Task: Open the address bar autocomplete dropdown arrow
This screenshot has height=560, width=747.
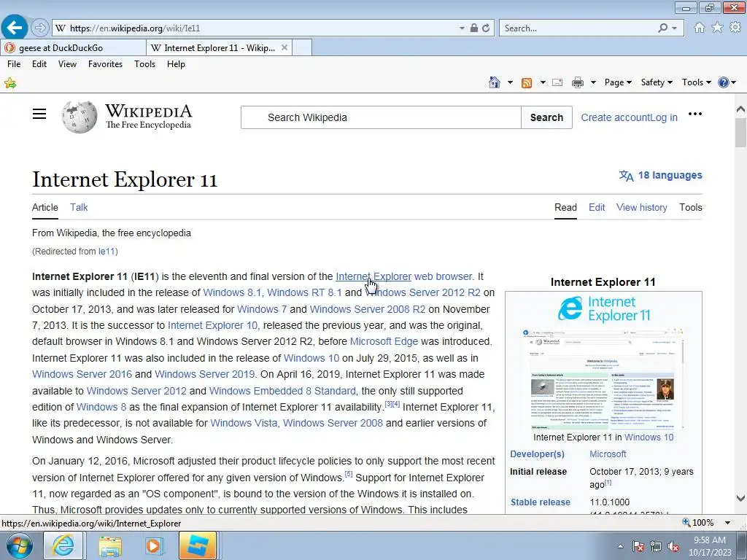Action: 462,28
